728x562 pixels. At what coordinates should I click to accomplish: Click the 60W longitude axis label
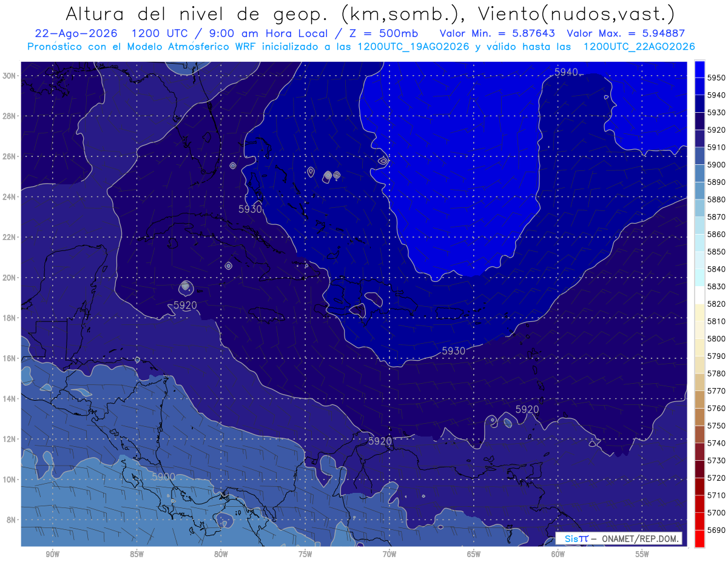[558, 554]
